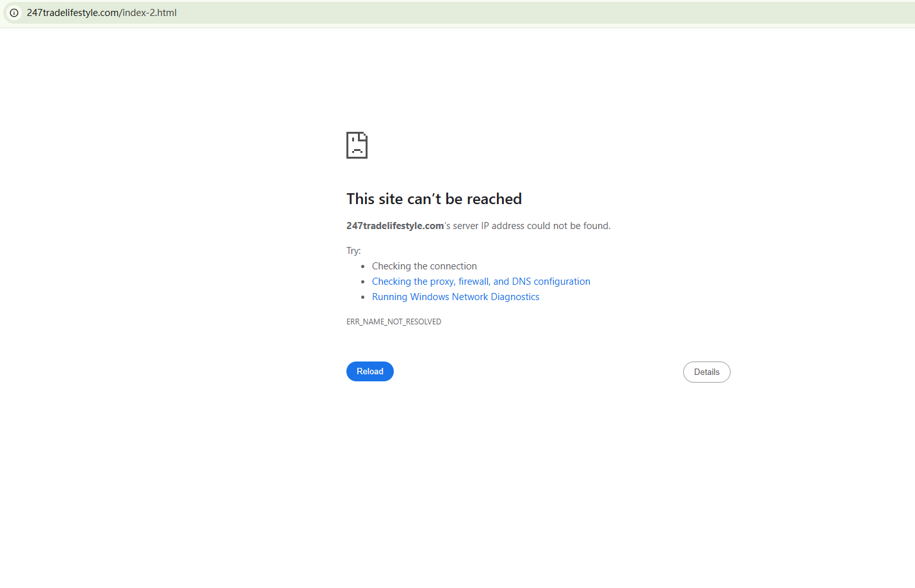Click the site information icon in address bar
The width and height of the screenshot is (915, 588).
14,13
